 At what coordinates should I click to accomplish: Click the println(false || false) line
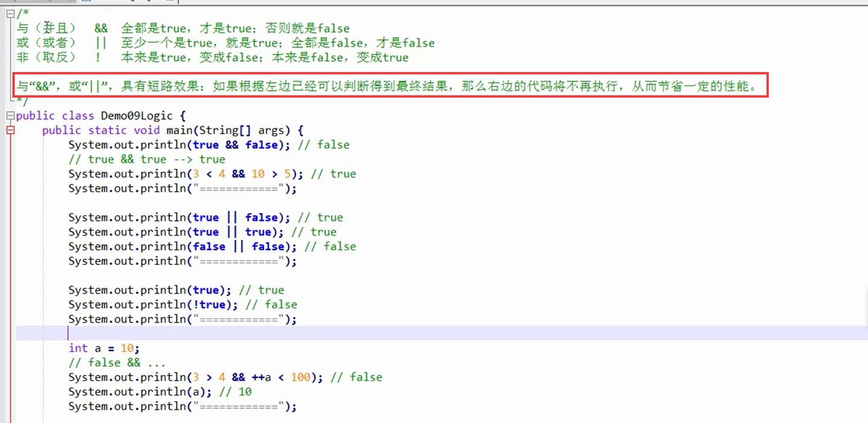pyautogui.click(x=212, y=246)
